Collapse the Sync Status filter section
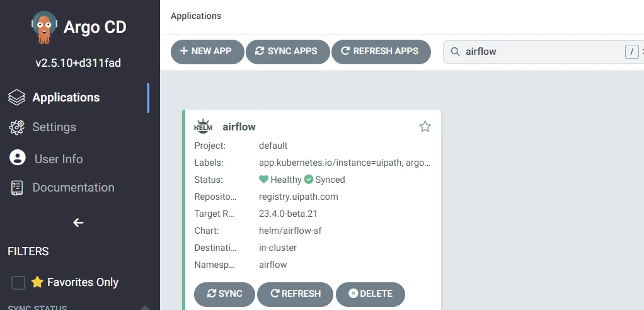 (x=144, y=307)
